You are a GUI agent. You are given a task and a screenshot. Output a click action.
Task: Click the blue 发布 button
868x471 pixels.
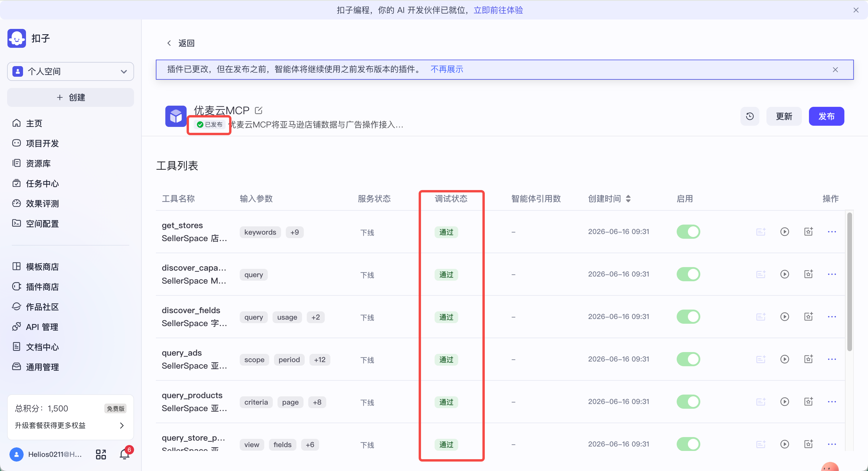click(826, 116)
